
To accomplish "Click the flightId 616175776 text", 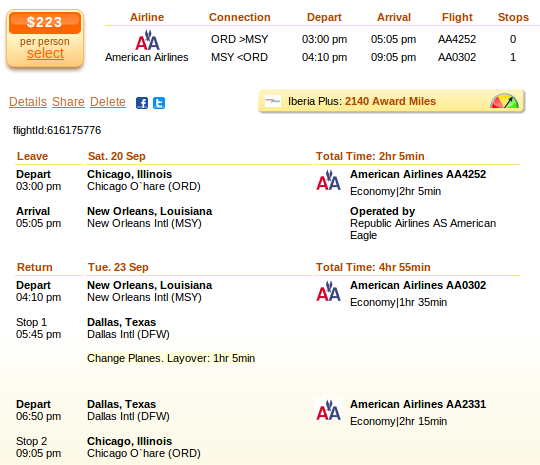I will [57, 130].
